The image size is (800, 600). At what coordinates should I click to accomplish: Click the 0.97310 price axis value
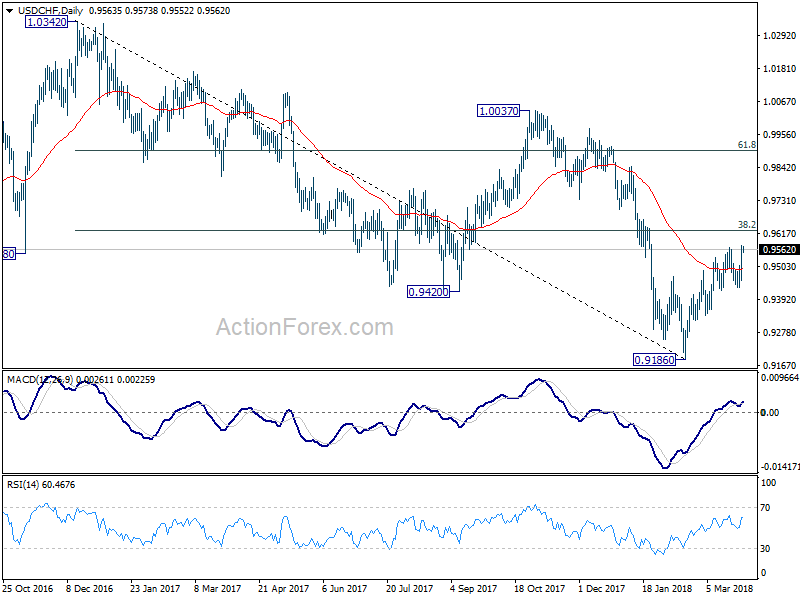coord(779,201)
